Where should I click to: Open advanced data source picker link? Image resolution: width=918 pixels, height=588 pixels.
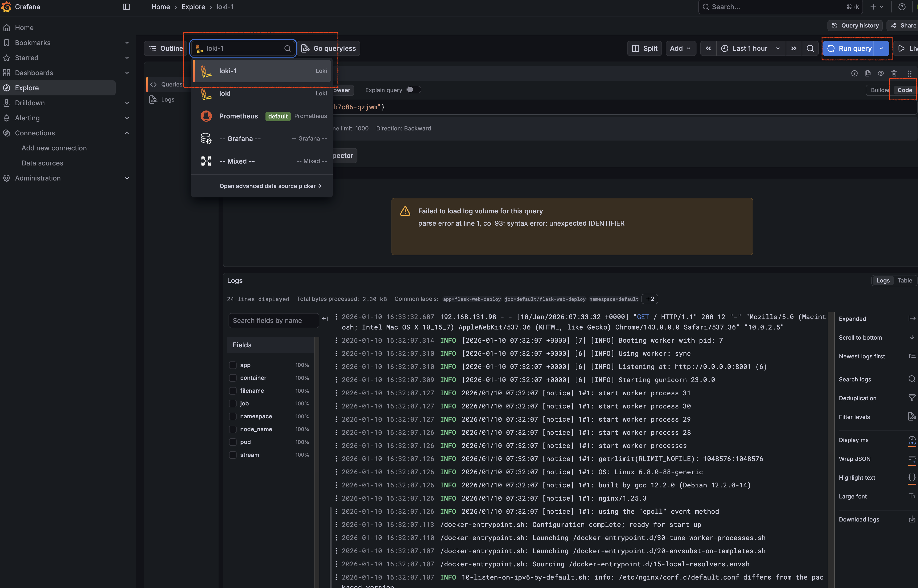coord(270,186)
